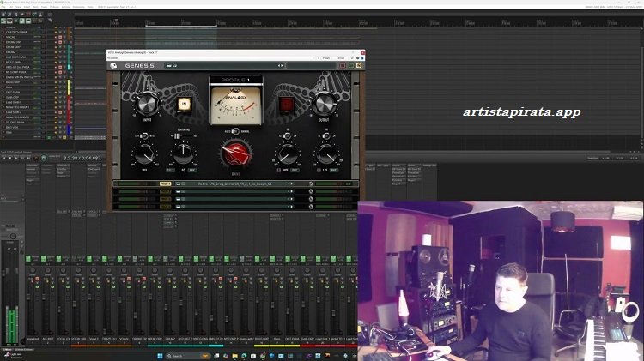The width and height of the screenshot is (644, 361).
Task: Click the TILT EQ knob
Action: click(183, 154)
